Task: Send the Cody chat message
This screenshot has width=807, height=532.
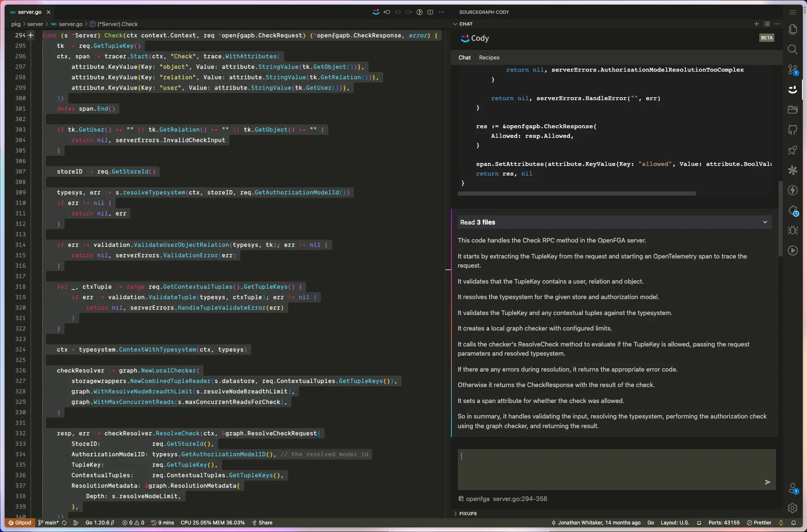Action: pos(767,482)
